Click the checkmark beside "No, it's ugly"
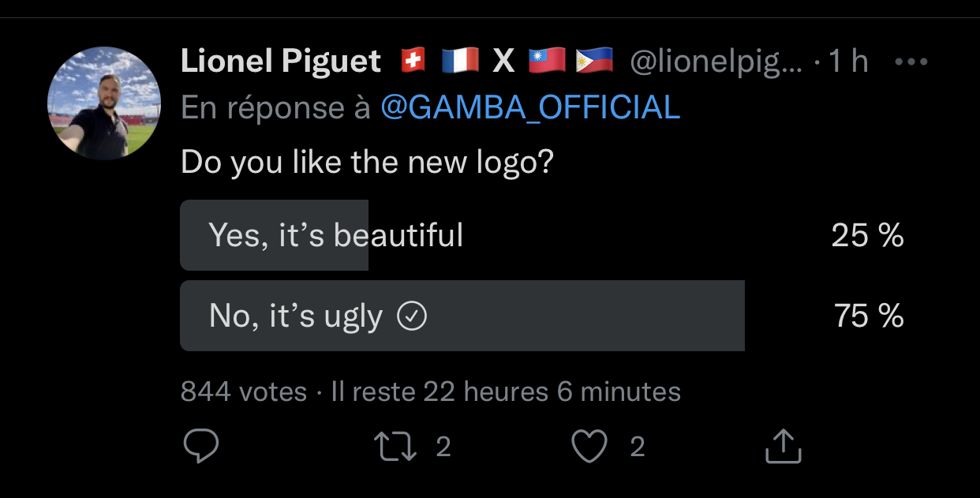 [411, 316]
